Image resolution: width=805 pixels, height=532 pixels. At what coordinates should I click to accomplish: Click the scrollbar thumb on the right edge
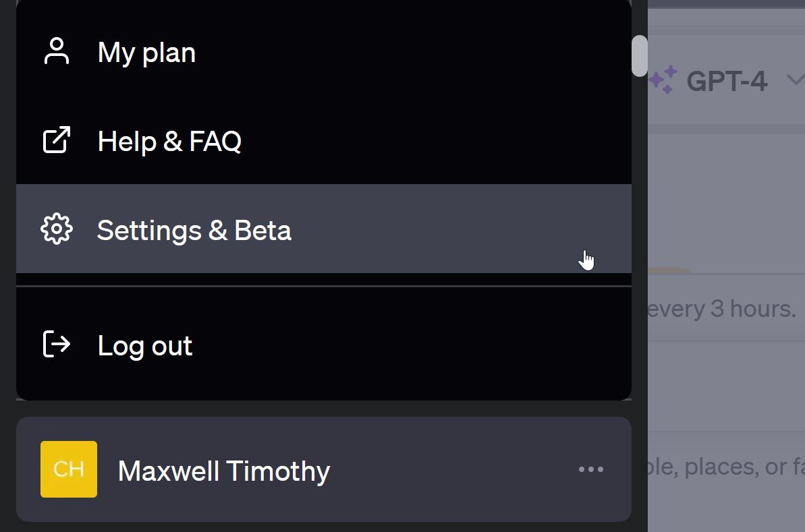640,57
